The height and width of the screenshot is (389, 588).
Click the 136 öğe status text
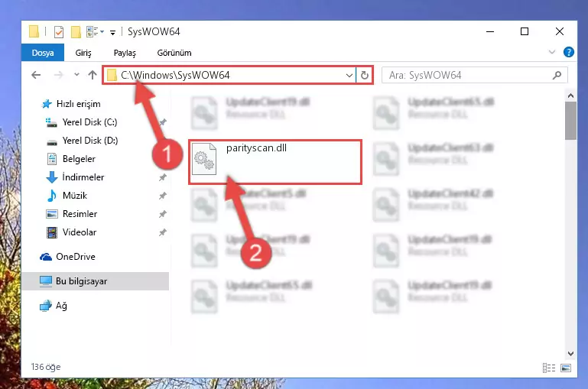[x=46, y=367]
